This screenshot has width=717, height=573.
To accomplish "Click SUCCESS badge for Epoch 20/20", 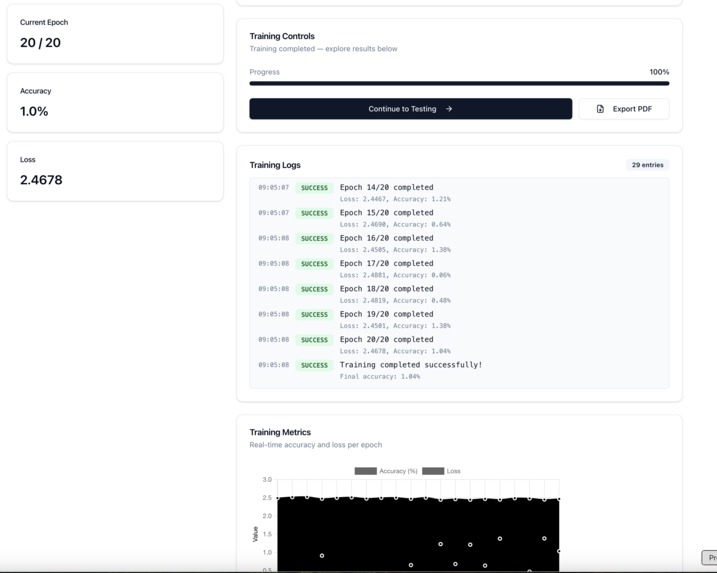I will [x=314, y=340].
